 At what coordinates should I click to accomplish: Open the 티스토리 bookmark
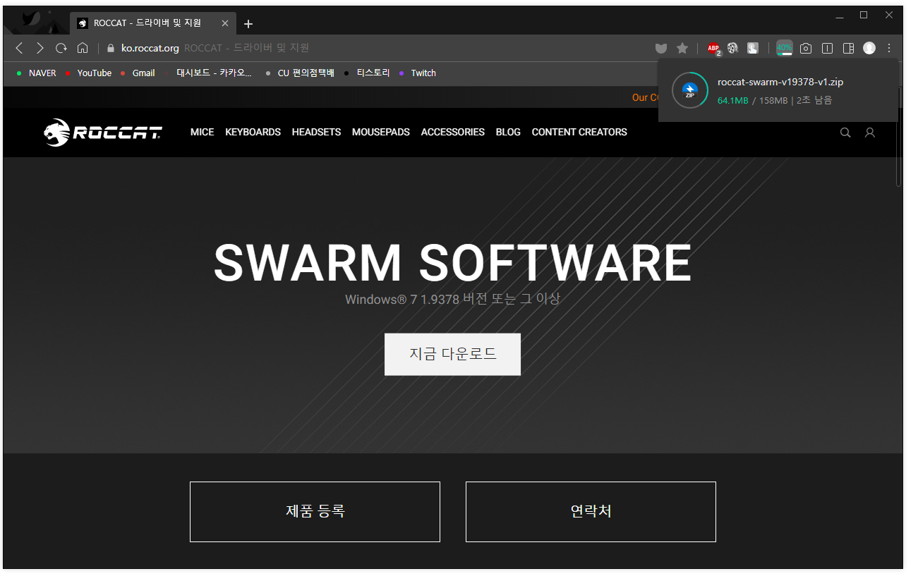click(x=367, y=73)
